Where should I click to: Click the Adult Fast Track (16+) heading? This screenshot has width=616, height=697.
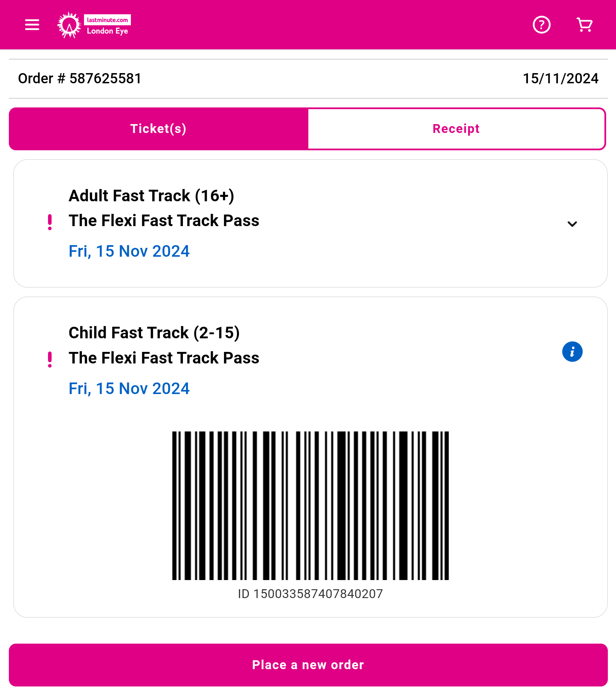tap(151, 196)
